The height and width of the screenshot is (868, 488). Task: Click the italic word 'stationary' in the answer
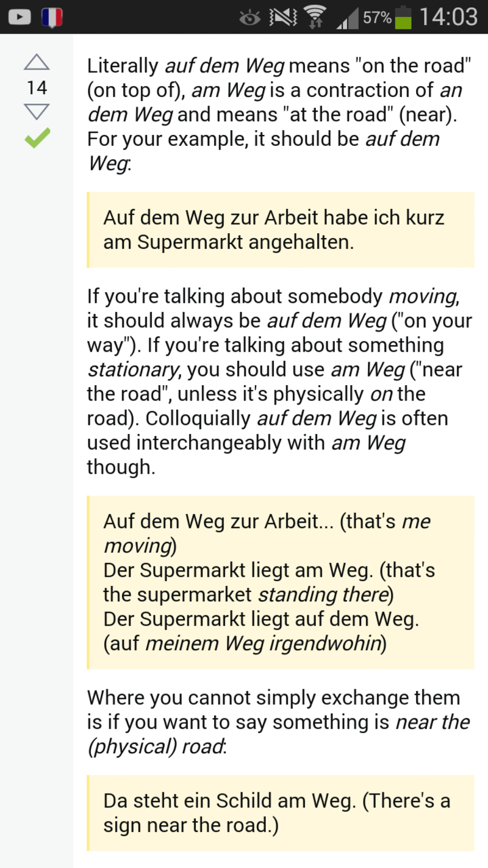coord(135,370)
